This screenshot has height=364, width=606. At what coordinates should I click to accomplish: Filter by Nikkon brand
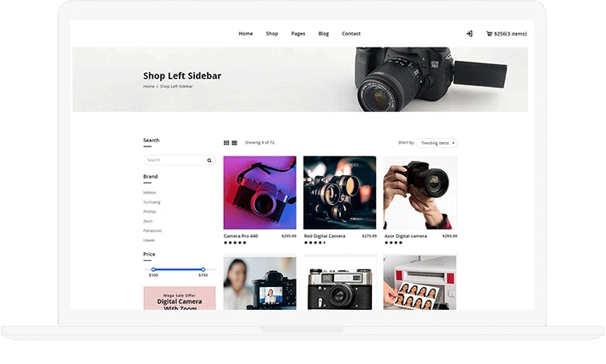coord(149,193)
